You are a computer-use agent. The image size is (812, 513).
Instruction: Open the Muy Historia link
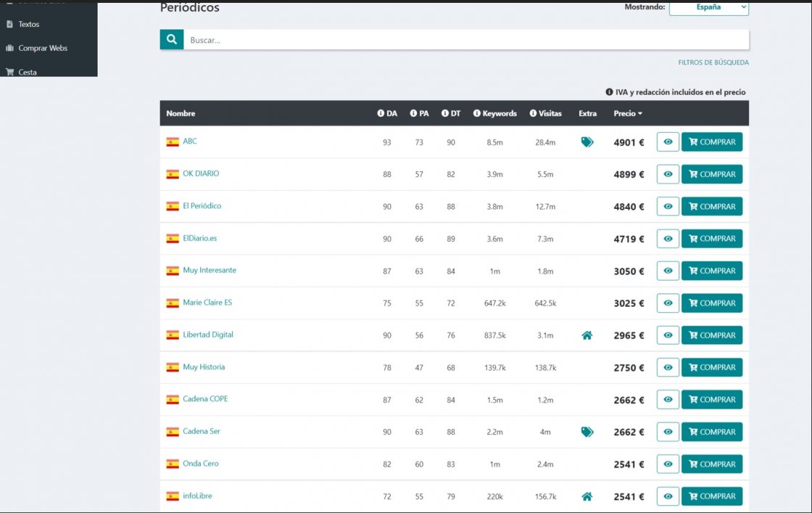[204, 367]
